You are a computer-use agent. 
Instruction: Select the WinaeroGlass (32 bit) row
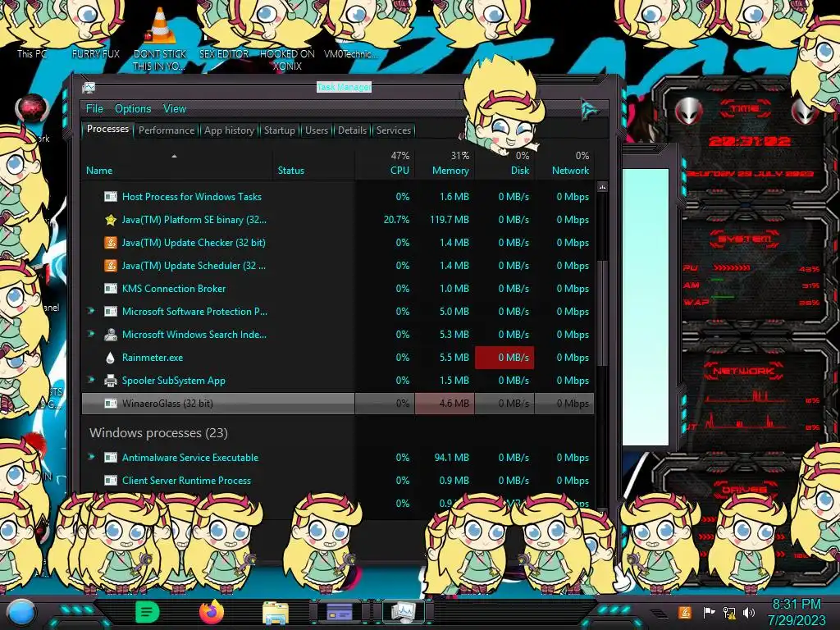coord(337,404)
